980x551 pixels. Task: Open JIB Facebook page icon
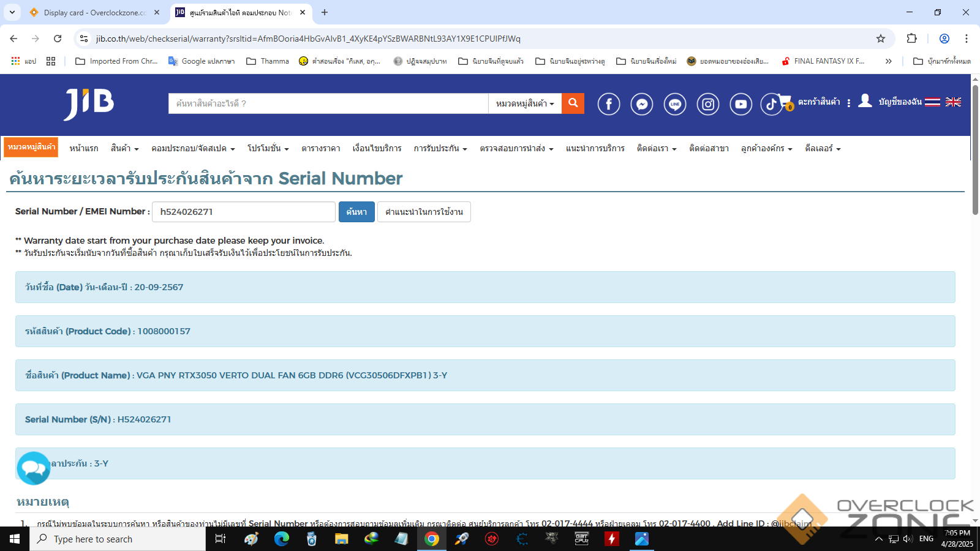point(609,104)
